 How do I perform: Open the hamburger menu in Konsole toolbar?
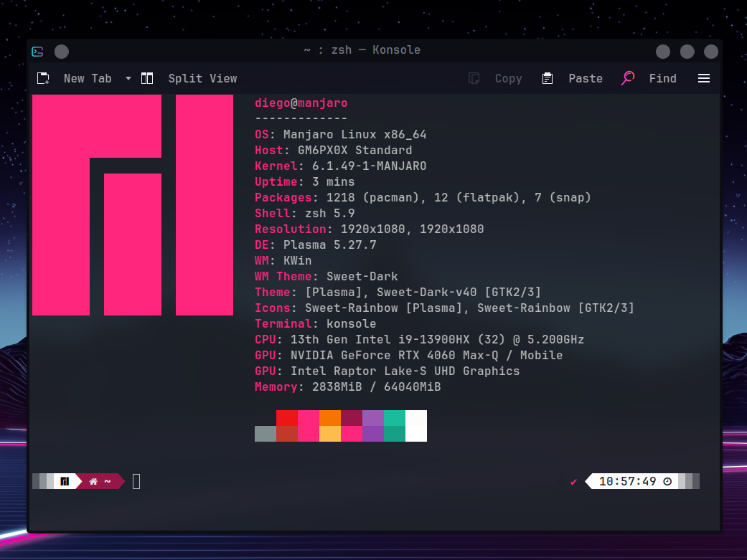pos(704,79)
